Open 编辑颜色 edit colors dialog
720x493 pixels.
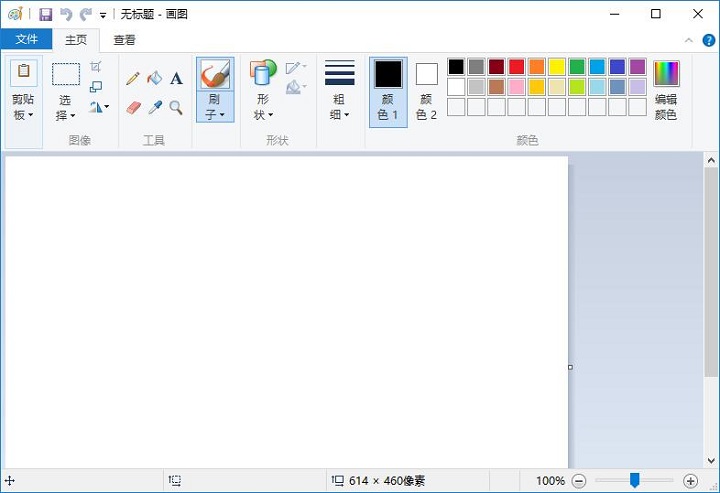point(666,91)
